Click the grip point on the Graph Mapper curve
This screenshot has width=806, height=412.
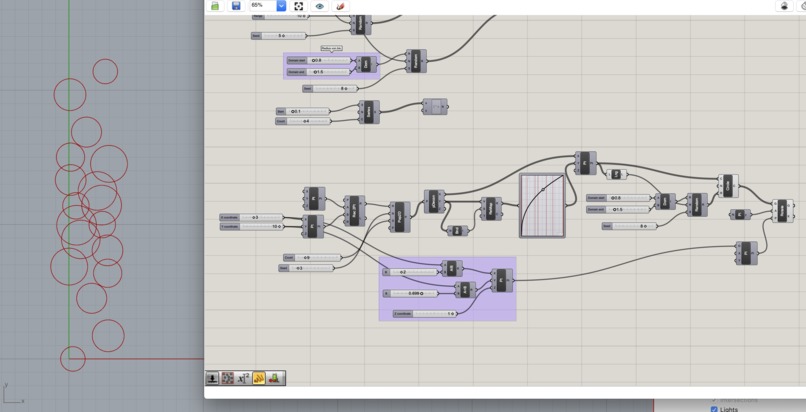pos(543,189)
